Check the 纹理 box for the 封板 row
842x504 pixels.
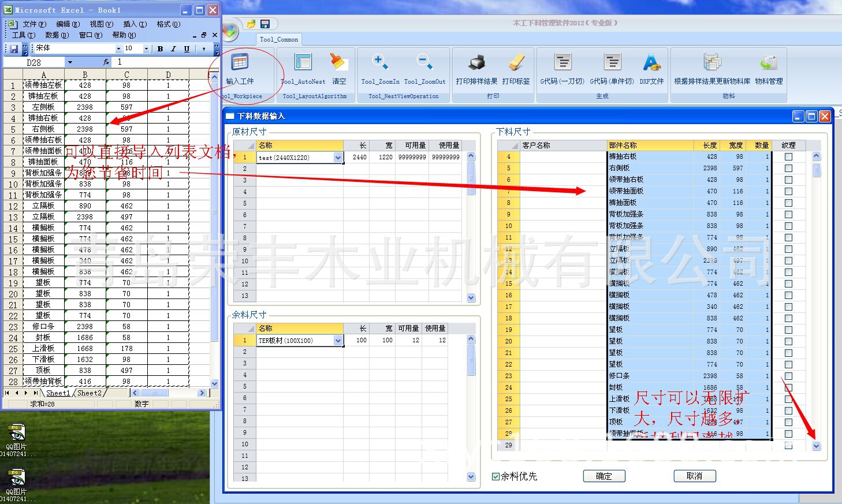tap(788, 387)
